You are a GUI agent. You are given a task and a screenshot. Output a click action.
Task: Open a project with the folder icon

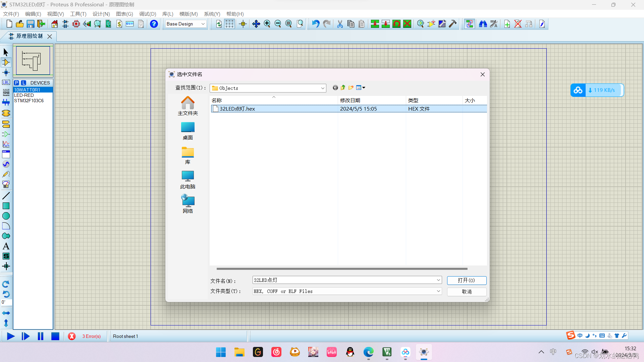20,24
